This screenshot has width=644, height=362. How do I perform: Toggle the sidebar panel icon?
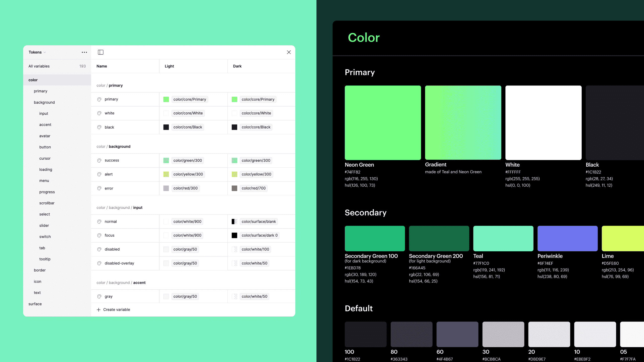101,52
